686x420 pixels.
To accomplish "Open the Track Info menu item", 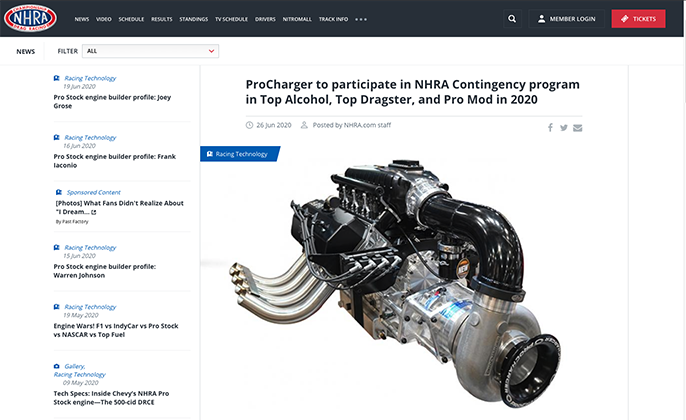I will click(333, 19).
